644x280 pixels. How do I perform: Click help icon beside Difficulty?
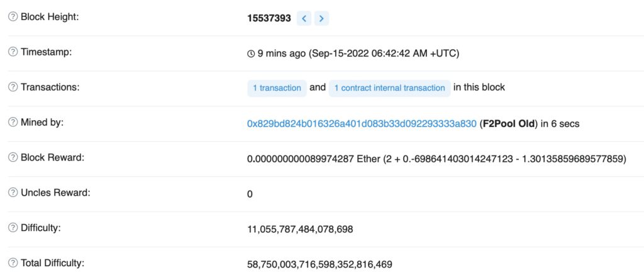[x=13, y=227]
